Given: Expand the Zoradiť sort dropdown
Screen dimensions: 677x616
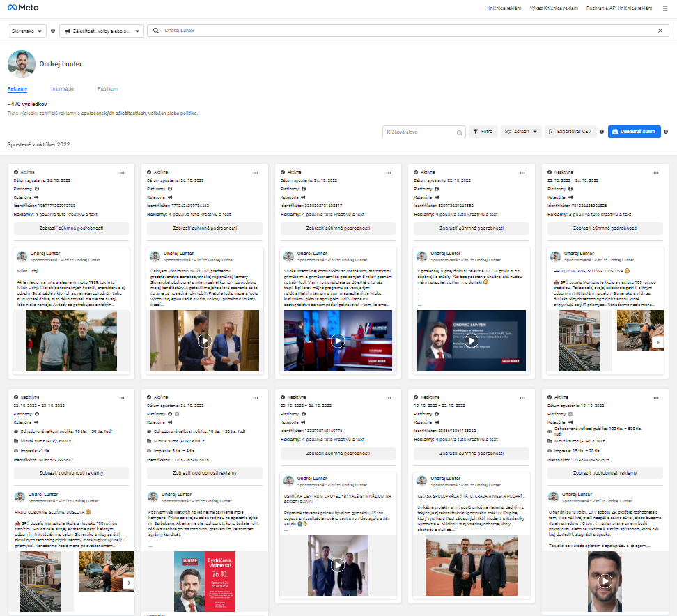Looking at the screenshot, I should coord(521,132).
